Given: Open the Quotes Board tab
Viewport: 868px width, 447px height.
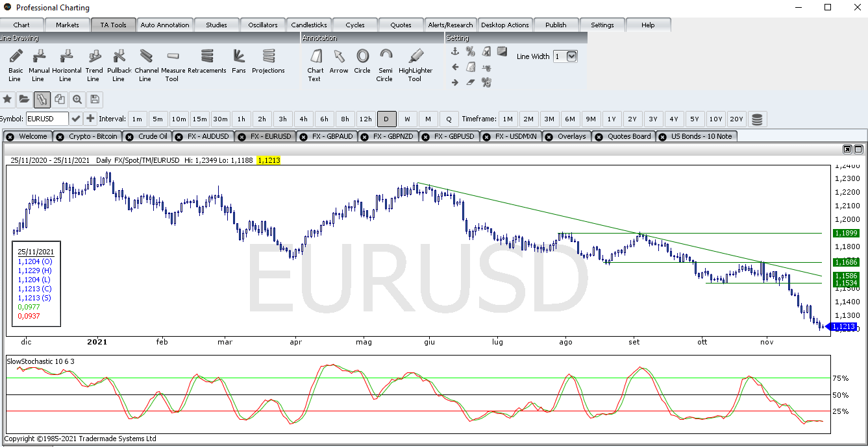Looking at the screenshot, I should 623,136.
